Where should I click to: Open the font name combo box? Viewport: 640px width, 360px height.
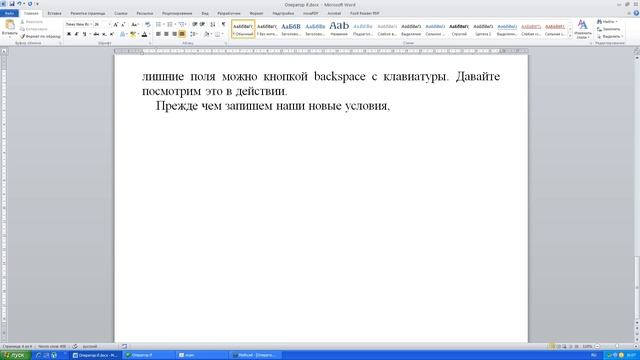(79, 24)
